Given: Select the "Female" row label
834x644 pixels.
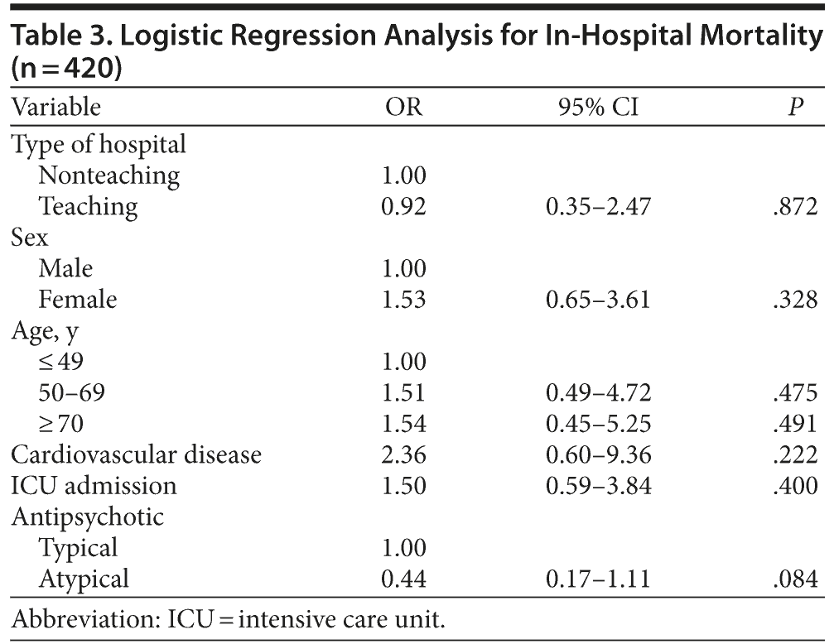Looking at the screenshot, I should (78, 299).
